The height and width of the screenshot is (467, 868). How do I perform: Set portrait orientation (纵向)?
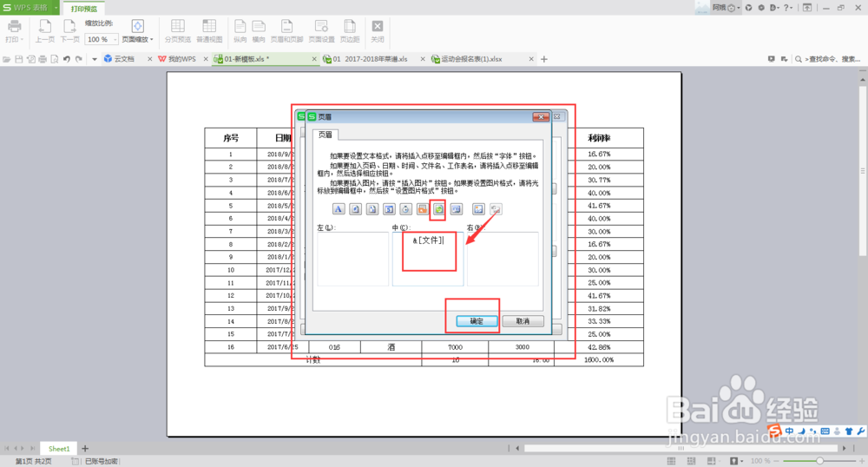pos(240,31)
